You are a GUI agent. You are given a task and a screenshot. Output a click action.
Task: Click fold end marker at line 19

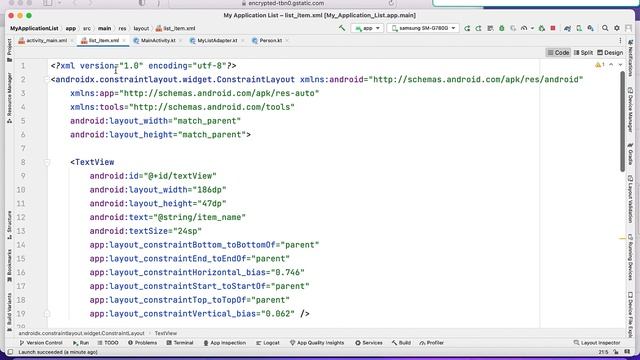click(x=46, y=313)
